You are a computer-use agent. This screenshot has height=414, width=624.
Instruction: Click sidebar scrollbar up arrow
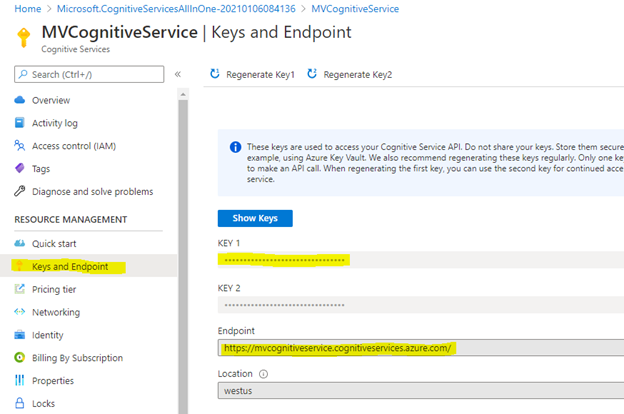pos(183,94)
